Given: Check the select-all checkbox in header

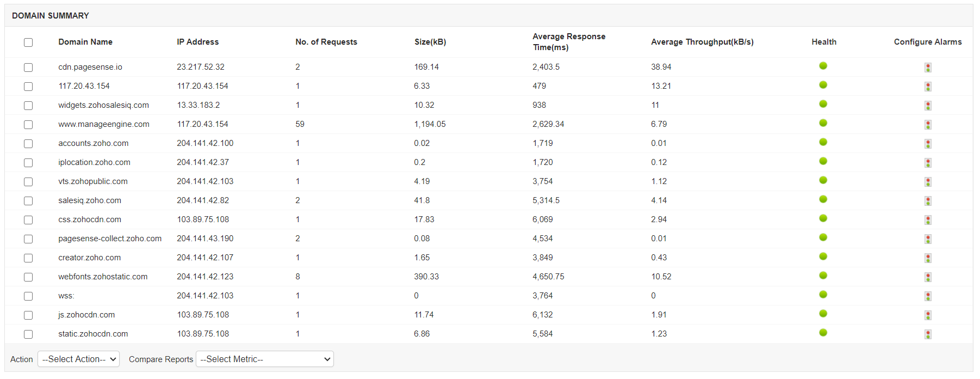Looking at the screenshot, I should 28,42.
